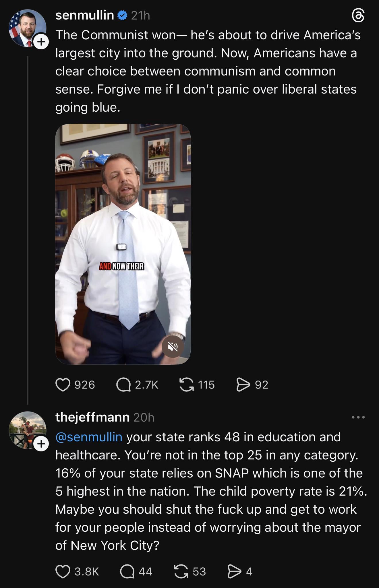
Task: Repost senmullin's post
Action: point(186,385)
